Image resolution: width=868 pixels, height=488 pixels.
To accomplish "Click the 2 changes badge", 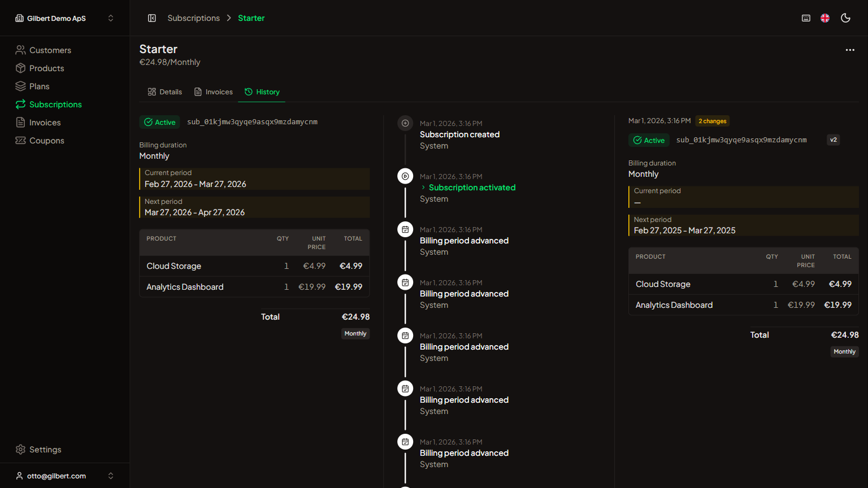I will tap(712, 121).
